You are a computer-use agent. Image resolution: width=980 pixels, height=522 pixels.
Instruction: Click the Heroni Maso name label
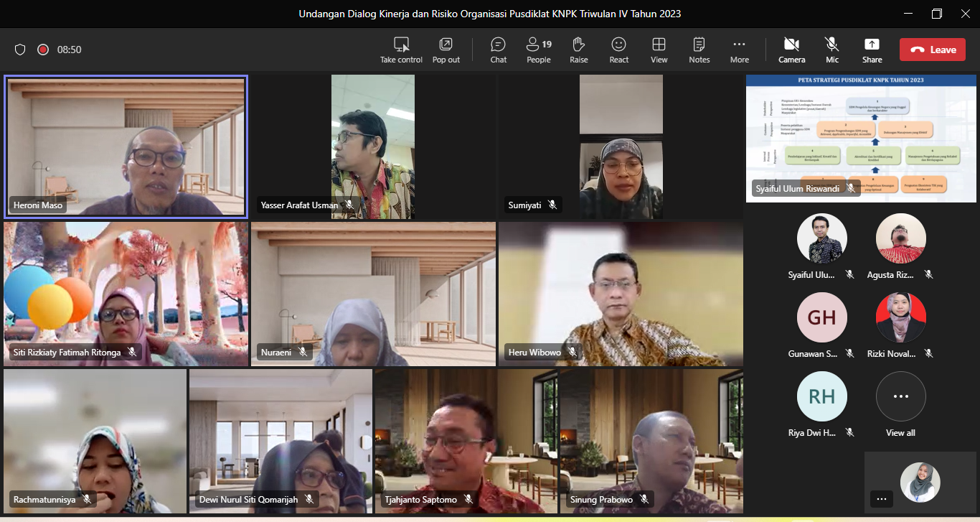(38, 205)
